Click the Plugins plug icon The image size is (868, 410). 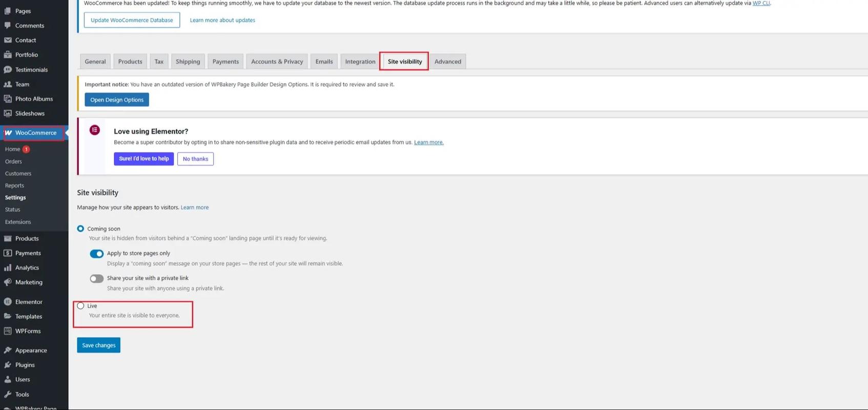click(8, 365)
